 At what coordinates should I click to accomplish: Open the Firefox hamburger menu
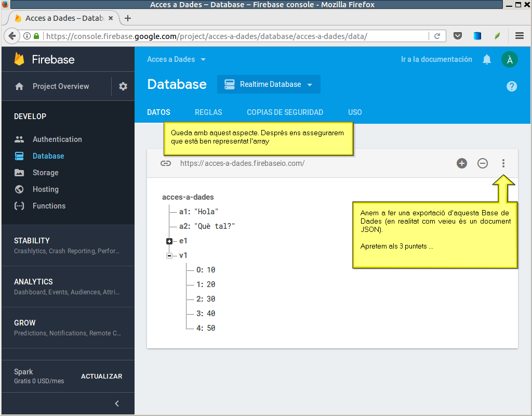pyautogui.click(x=520, y=36)
